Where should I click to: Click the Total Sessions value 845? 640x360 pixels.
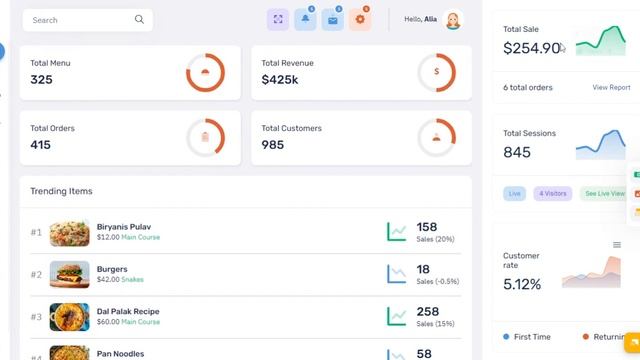(x=517, y=152)
